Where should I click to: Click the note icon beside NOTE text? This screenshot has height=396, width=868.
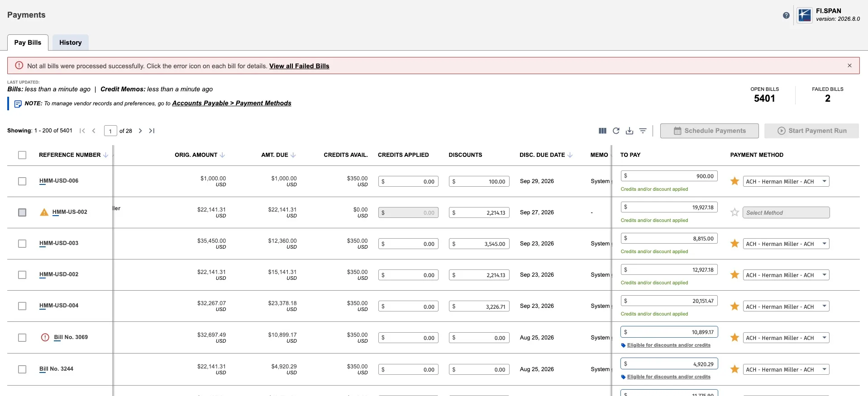18,104
